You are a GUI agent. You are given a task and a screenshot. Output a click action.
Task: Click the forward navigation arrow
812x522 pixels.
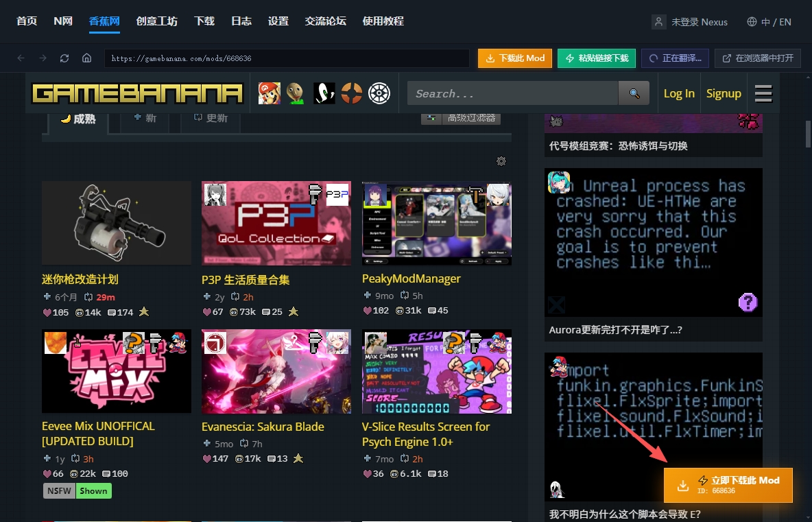43,58
